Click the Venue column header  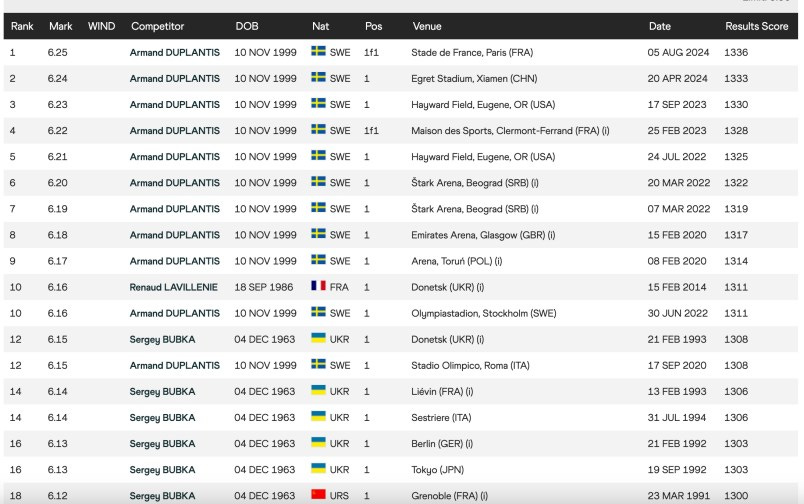coord(427,26)
